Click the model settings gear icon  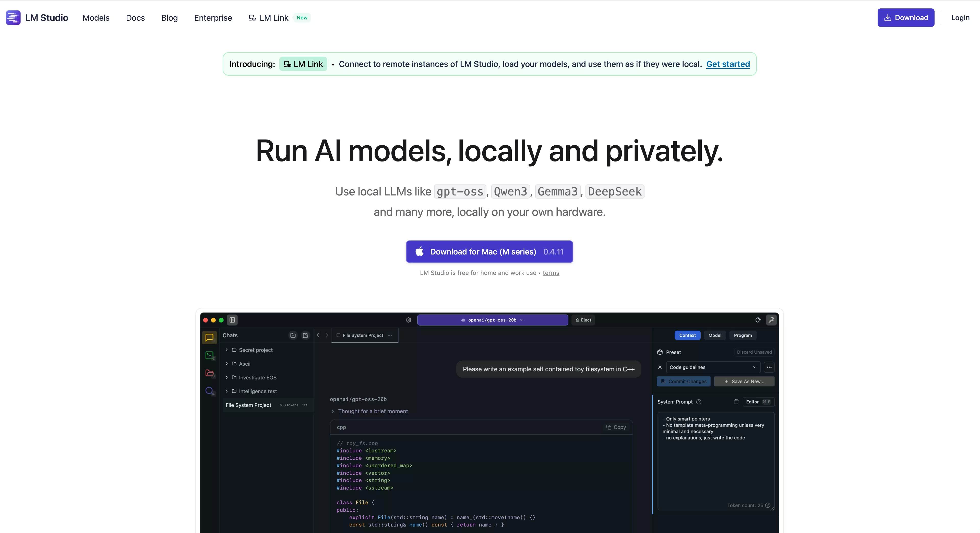click(409, 320)
